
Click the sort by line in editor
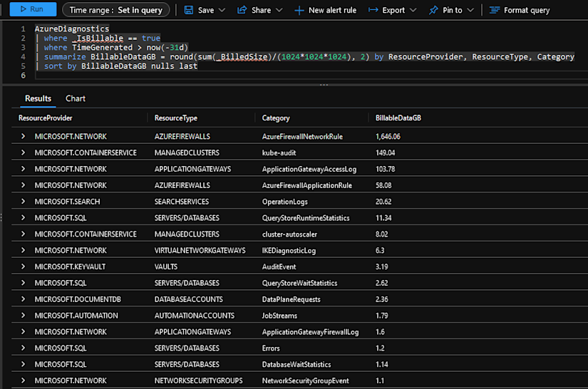point(116,66)
